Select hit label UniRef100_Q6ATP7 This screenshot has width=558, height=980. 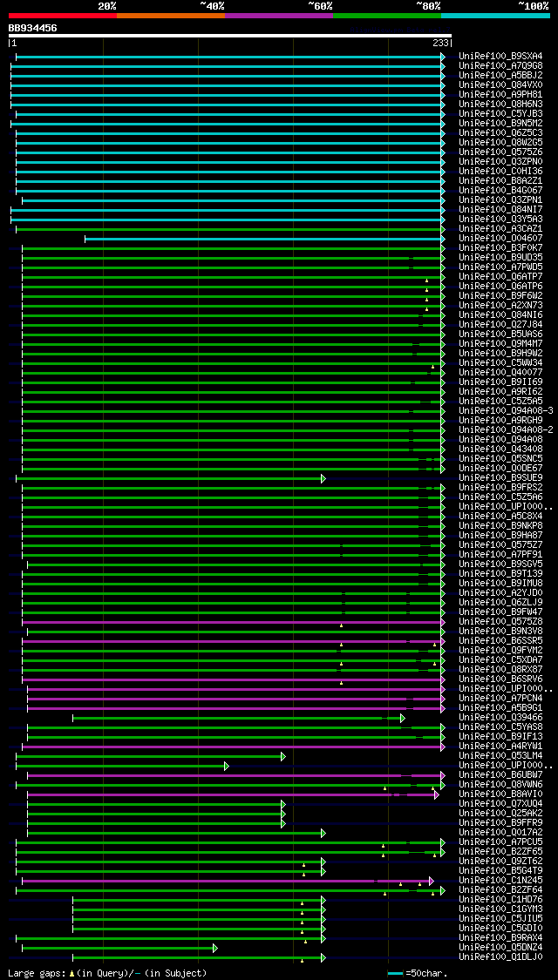point(500,276)
